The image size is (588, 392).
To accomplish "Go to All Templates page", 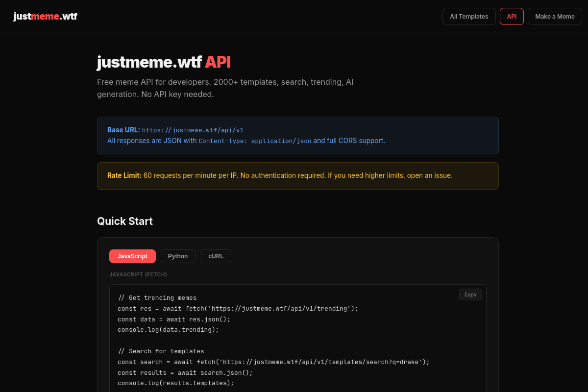I will [469, 16].
